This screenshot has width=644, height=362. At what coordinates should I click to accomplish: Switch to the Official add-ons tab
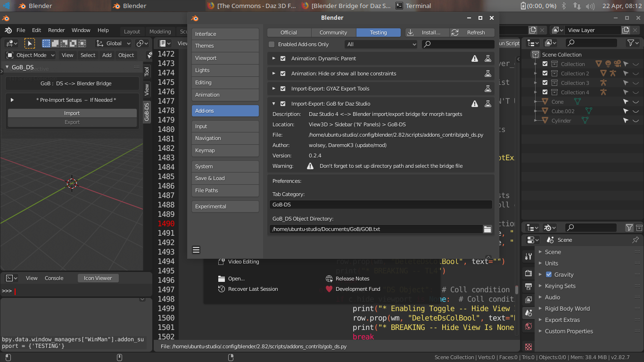pyautogui.click(x=289, y=33)
